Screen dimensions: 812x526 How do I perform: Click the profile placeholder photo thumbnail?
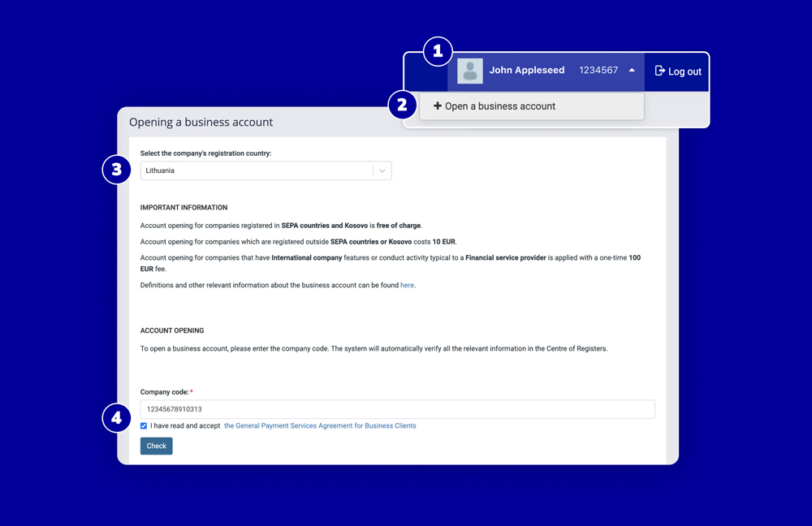pyautogui.click(x=469, y=71)
